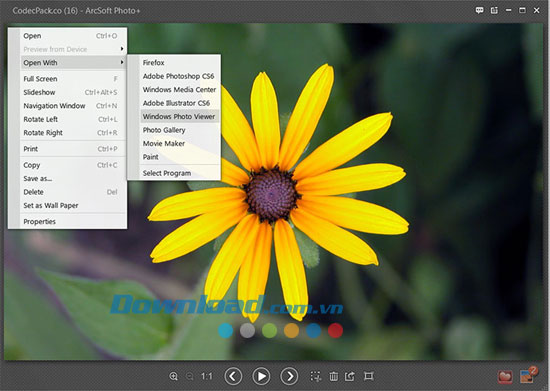Click Select Program in submenu
This screenshot has height=391, width=550.
(x=180, y=173)
